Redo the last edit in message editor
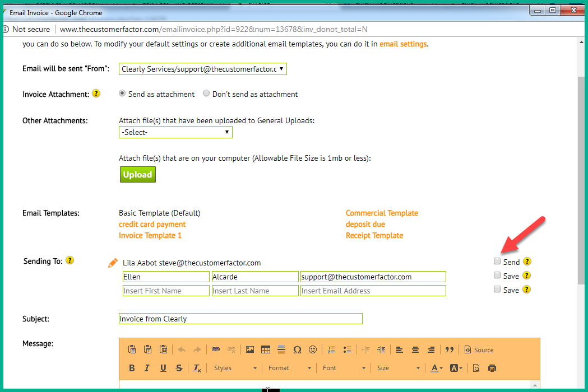This screenshot has height=392, width=588. (197, 349)
